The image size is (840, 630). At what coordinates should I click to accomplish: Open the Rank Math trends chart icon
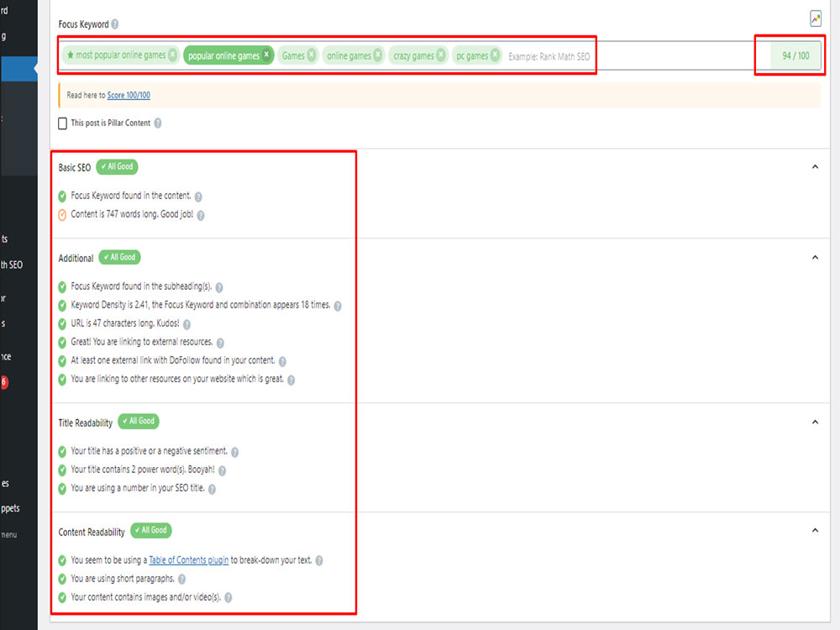(x=815, y=18)
